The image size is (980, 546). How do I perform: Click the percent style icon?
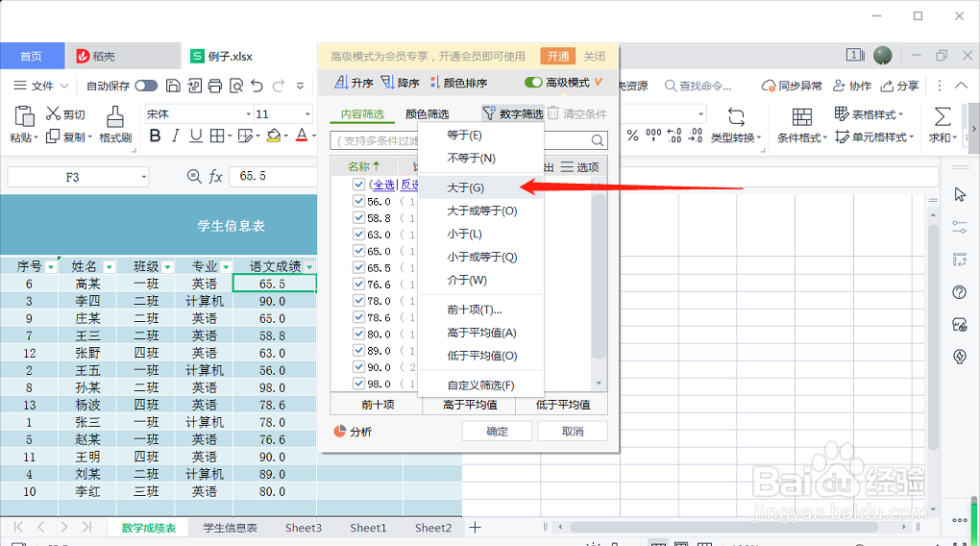pos(632,136)
